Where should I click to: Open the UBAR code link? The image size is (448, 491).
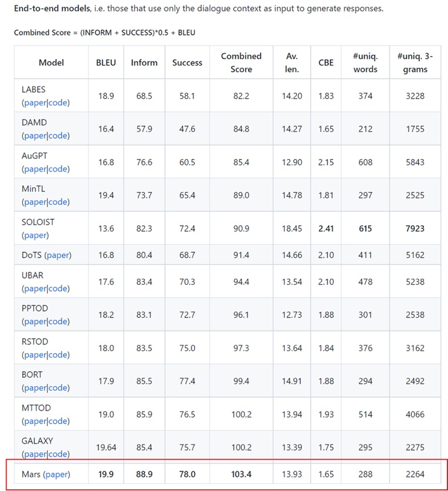(58, 289)
